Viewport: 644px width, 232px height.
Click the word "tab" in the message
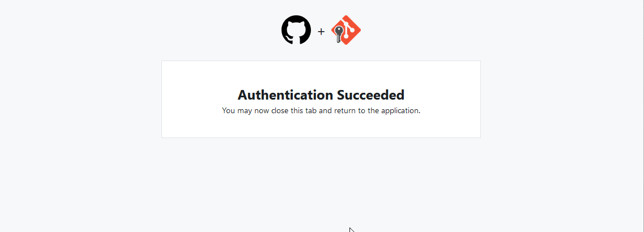pyautogui.click(x=311, y=111)
